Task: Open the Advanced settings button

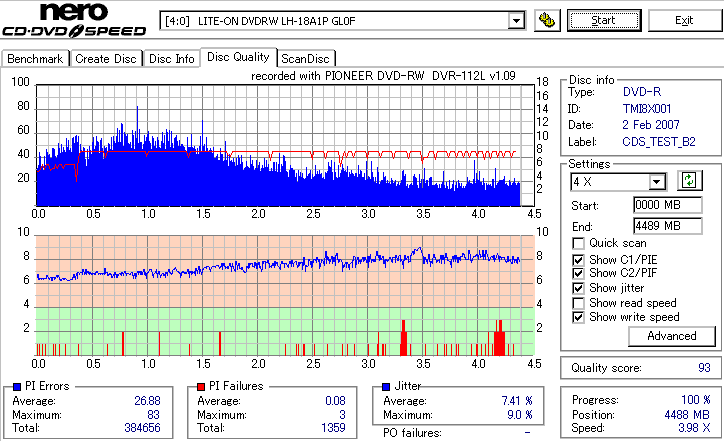Action: click(x=672, y=336)
